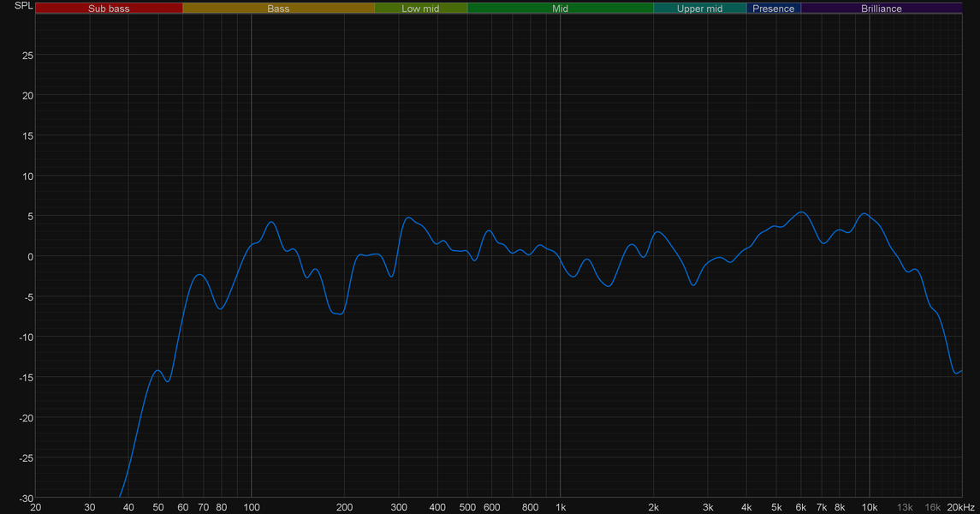Click the curve peak near 6k
Image resolution: width=980 pixels, height=514 pixels.
(803, 212)
